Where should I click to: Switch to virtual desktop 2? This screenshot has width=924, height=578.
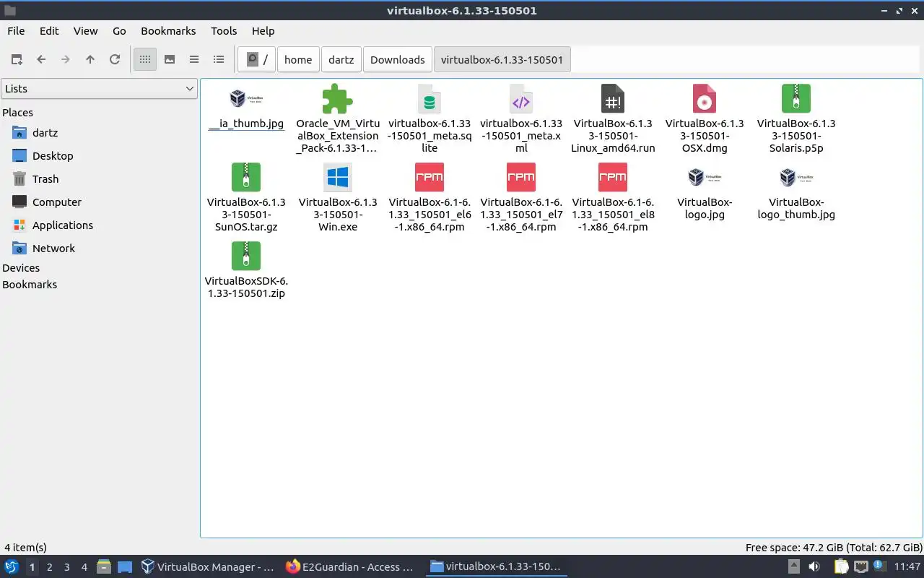(x=49, y=567)
